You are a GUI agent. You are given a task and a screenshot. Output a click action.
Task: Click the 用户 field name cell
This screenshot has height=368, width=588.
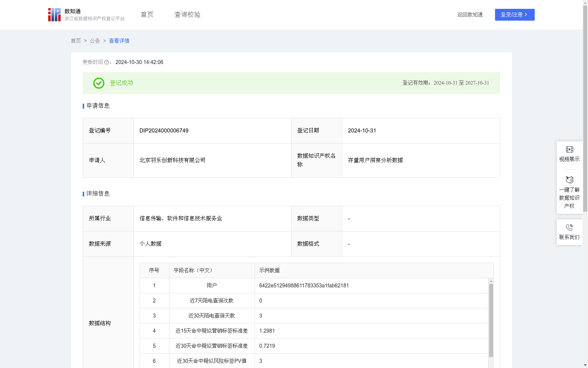(212, 286)
